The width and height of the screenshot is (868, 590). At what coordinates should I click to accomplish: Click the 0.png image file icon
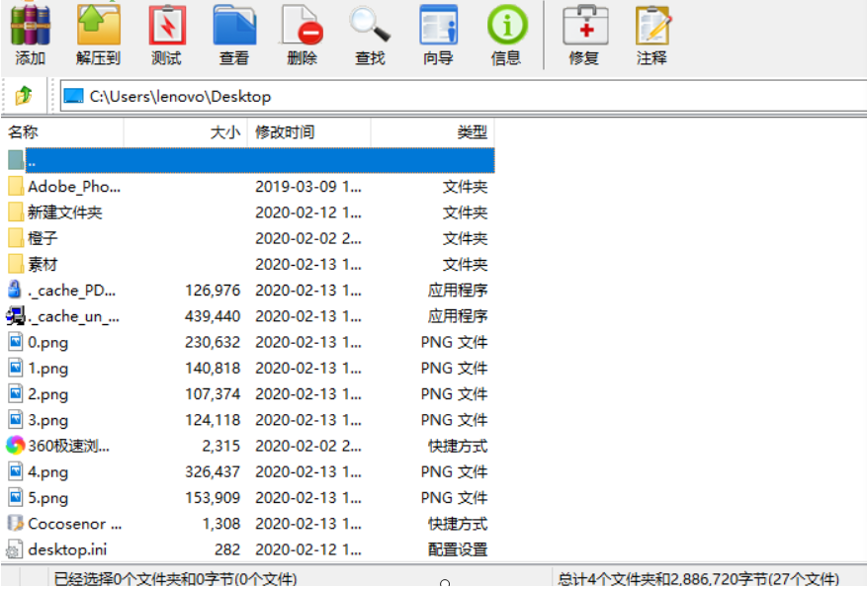coord(16,342)
